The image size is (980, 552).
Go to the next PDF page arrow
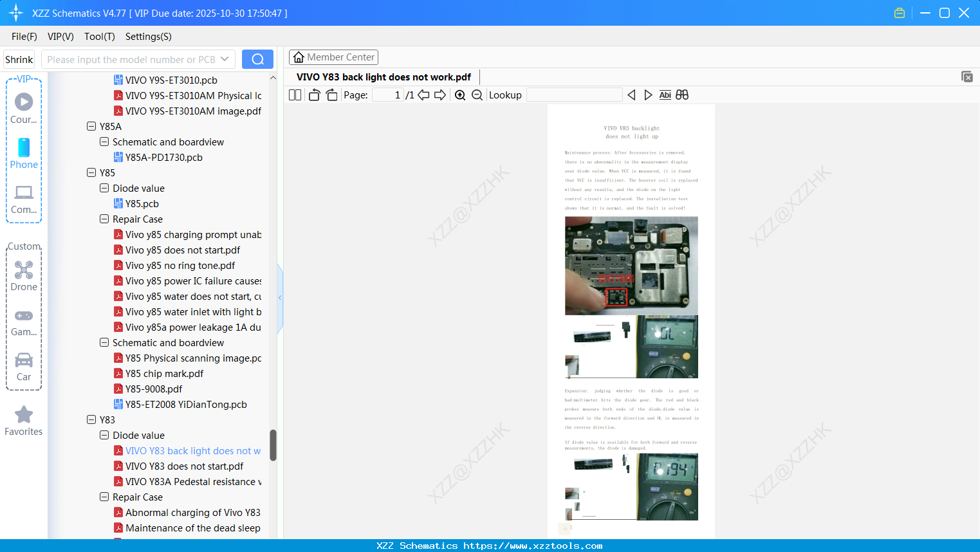(x=440, y=95)
